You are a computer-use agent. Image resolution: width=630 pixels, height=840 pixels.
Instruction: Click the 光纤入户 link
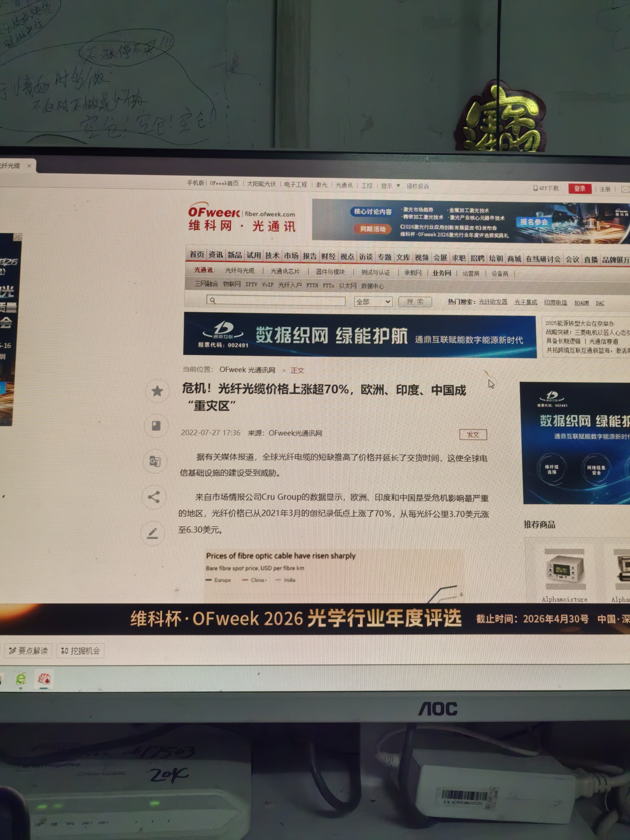coord(290,285)
